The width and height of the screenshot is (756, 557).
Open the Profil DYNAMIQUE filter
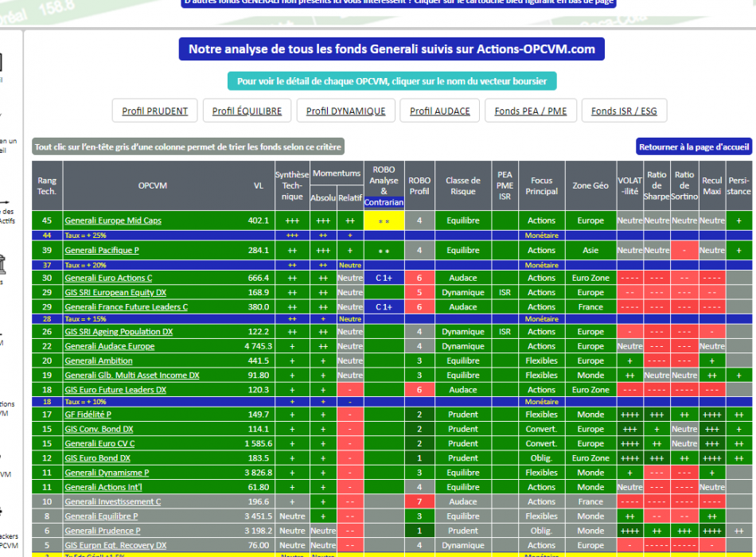coord(345,111)
